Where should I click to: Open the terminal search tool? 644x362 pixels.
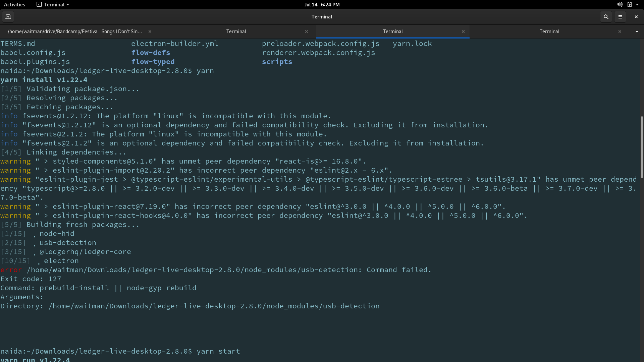606,17
